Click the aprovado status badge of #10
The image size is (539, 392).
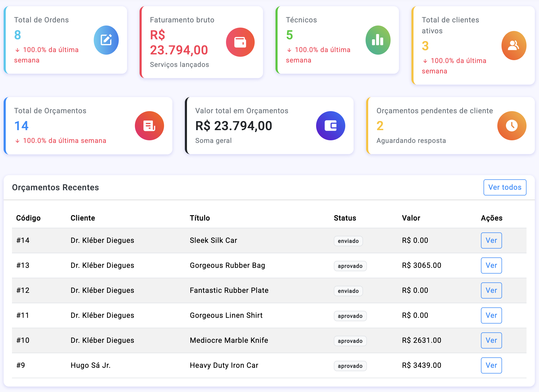[350, 341]
